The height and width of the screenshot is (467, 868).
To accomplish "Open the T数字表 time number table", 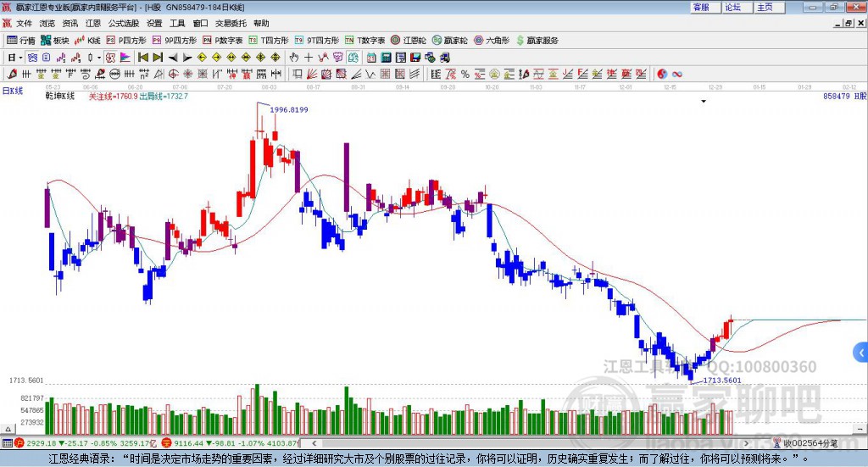I will tap(364, 41).
